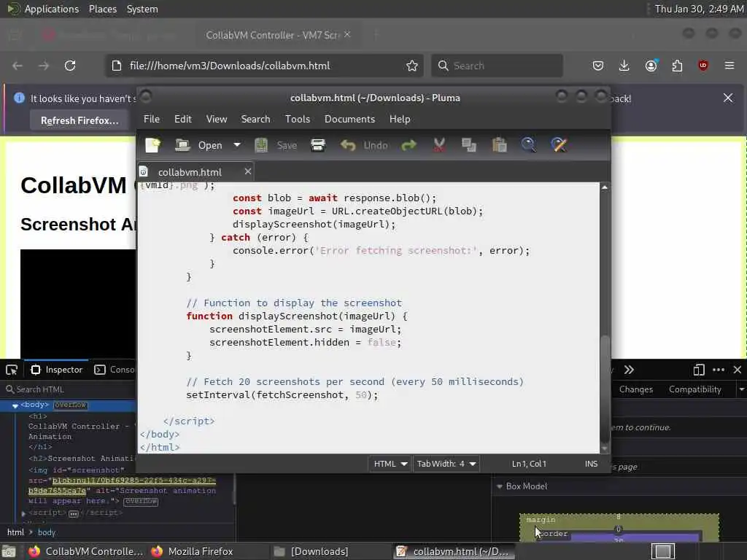The width and height of the screenshot is (747, 560).
Task: Bookmark this page with the star icon
Action: coord(412,66)
